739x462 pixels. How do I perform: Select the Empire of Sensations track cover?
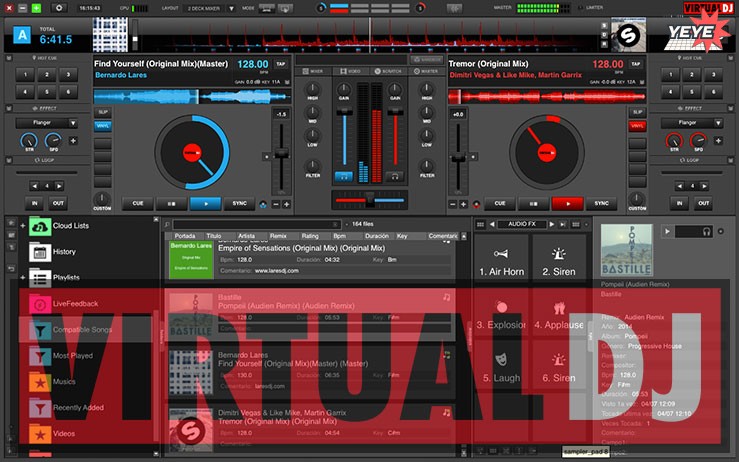191,260
